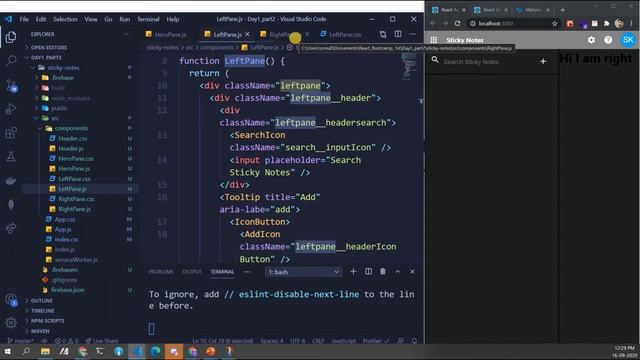Click the editor minimap
Viewport: 640px width, 360px height.
pyautogui.click(x=409, y=67)
